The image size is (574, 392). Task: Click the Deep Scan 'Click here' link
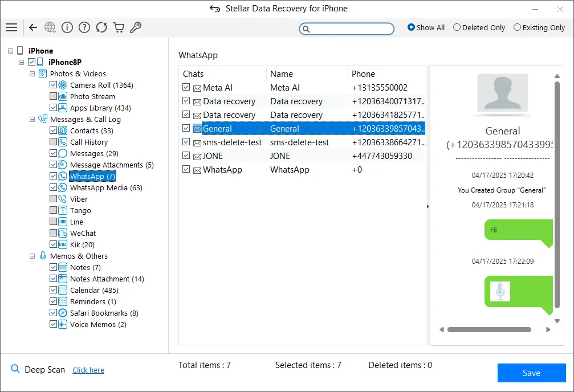pyautogui.click(x=88, y=370)
